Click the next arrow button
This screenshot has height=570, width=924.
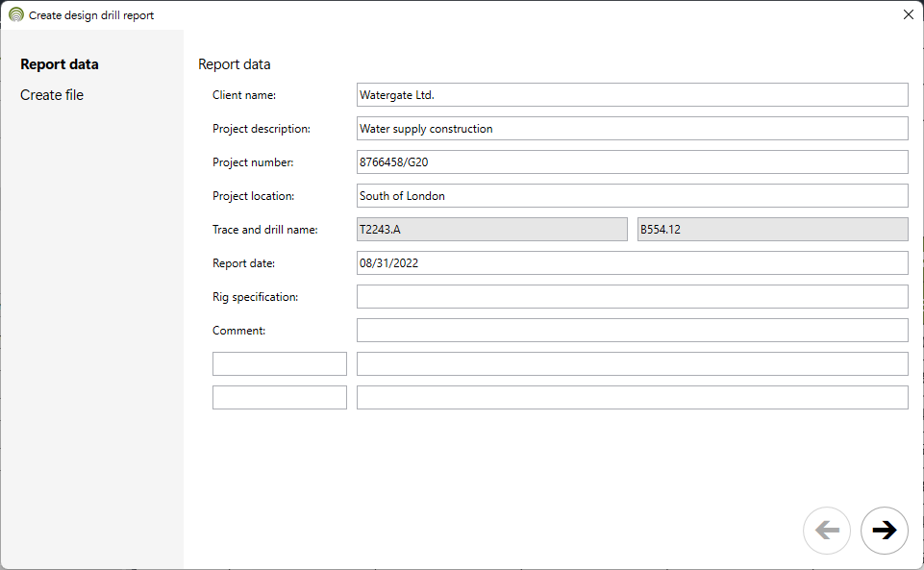tap(884, 530)
